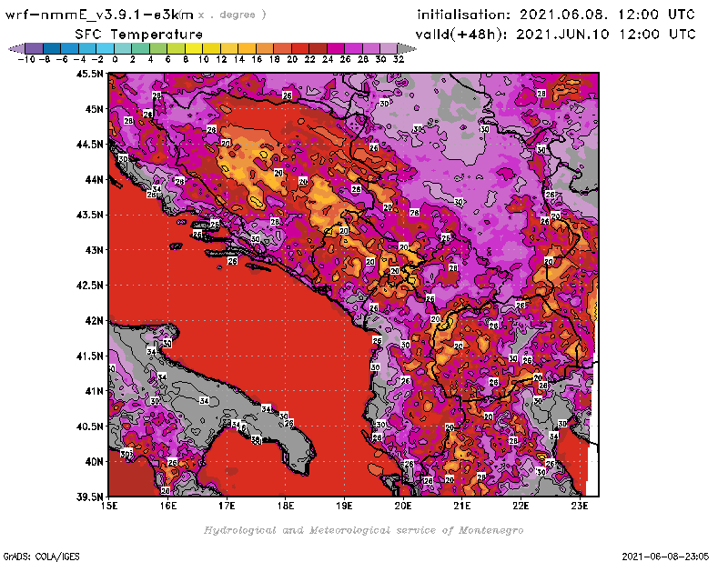The image size is (728, 562).
Task: Select the yellow legend swatch between 8 and 10
Action: tap(194, 48)
